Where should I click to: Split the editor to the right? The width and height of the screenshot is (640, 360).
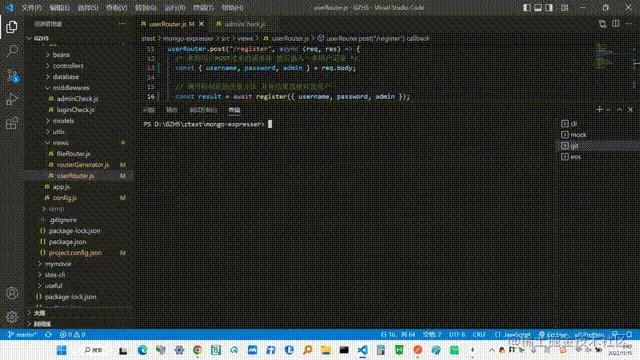point(616,24)
